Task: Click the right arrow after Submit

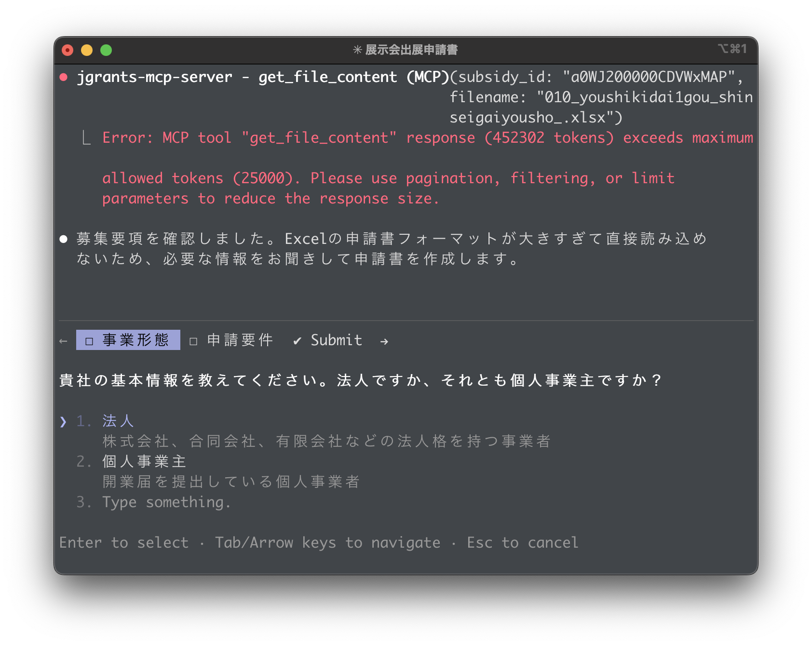Action: click(384, 341)
